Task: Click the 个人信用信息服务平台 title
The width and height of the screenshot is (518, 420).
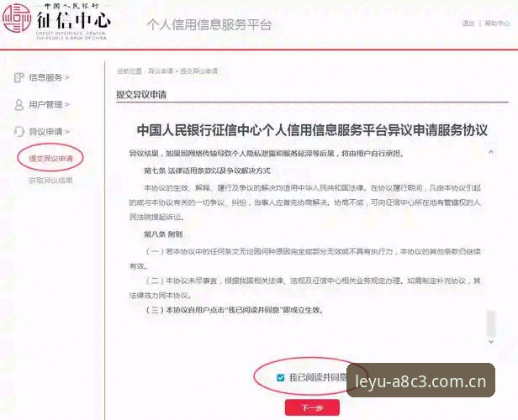Action: point(209,25)
